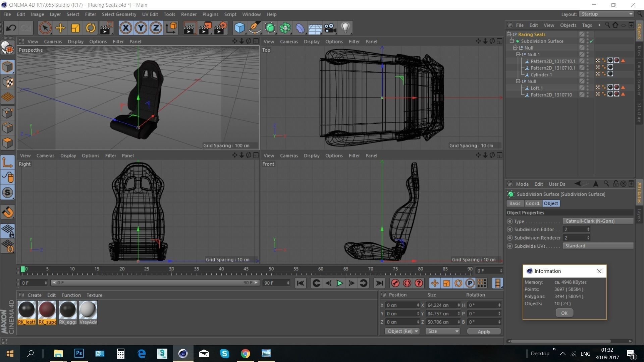Viewport: 644px width, 362px height.
Task: Add a Light object
Action: pyautogui.click(x=345, y=28)
